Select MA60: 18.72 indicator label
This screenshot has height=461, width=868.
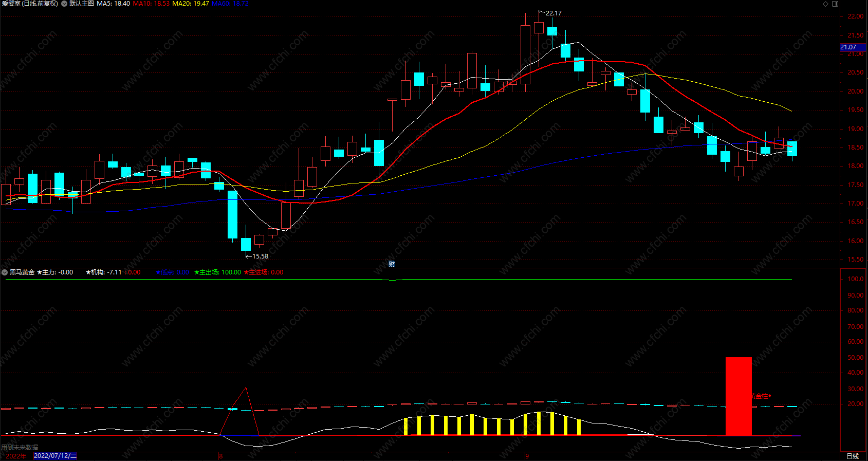230,4
